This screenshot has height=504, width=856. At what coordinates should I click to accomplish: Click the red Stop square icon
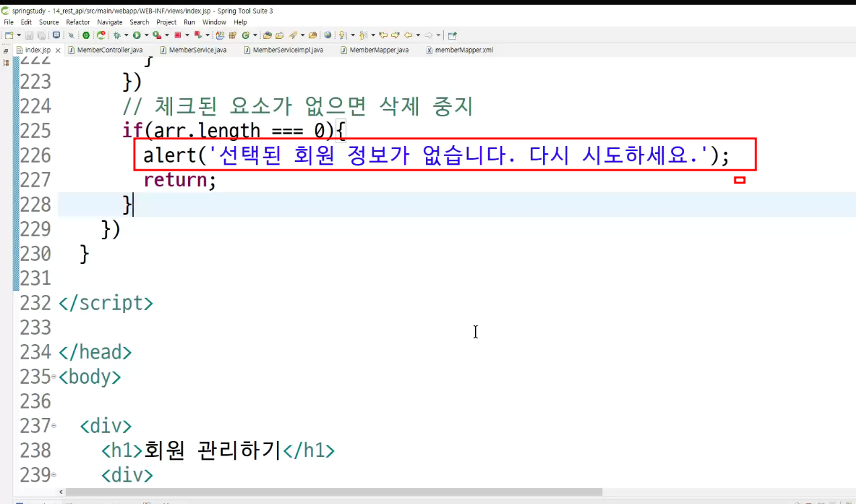(x=177, y=35)
